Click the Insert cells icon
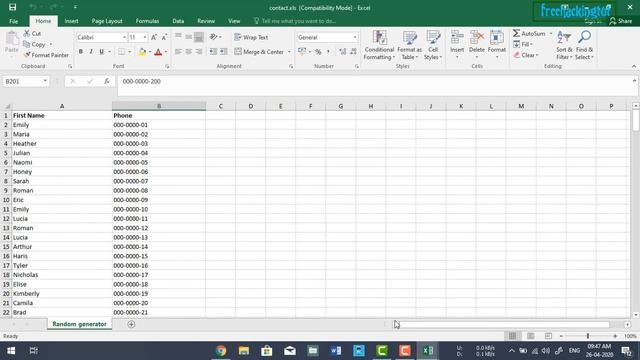The image size is (640, 360). pos(457,38)
